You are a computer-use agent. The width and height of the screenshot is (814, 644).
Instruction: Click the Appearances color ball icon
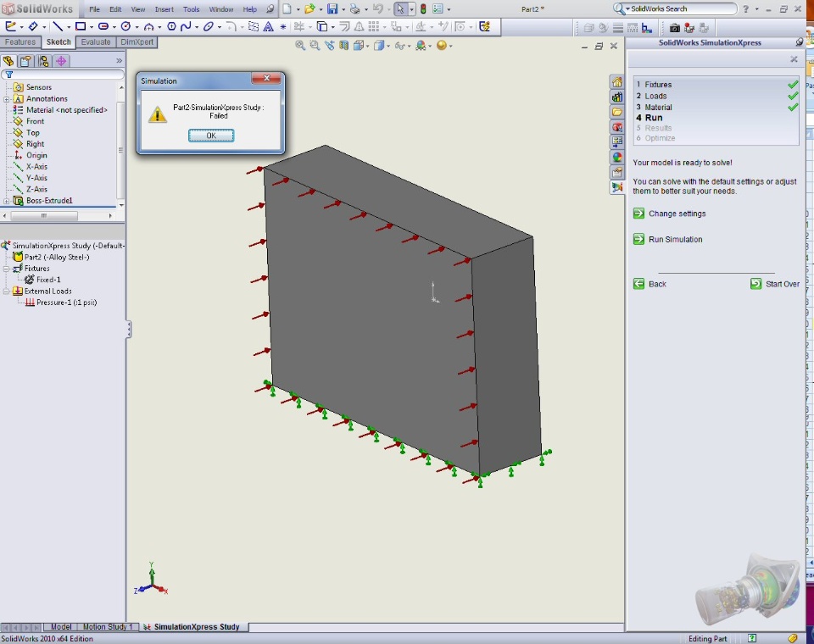tap(616, 157)
